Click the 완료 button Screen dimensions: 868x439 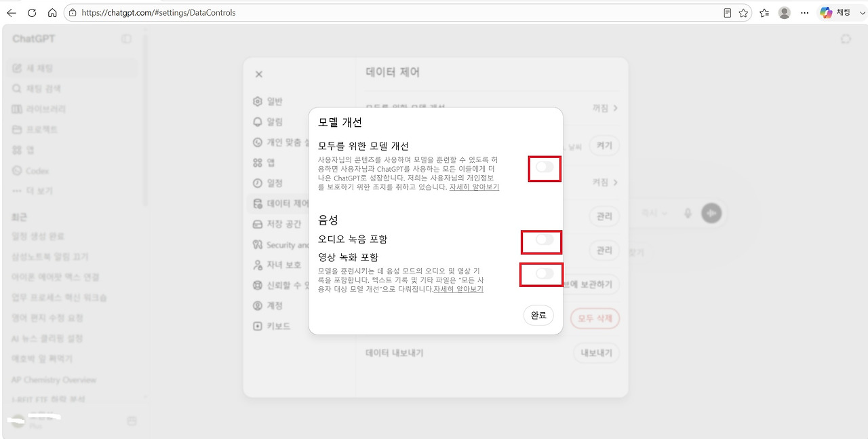coord(538,316)
